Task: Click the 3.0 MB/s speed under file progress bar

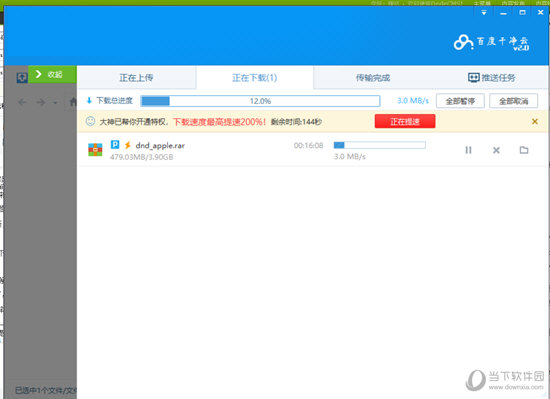Action: 350,156
